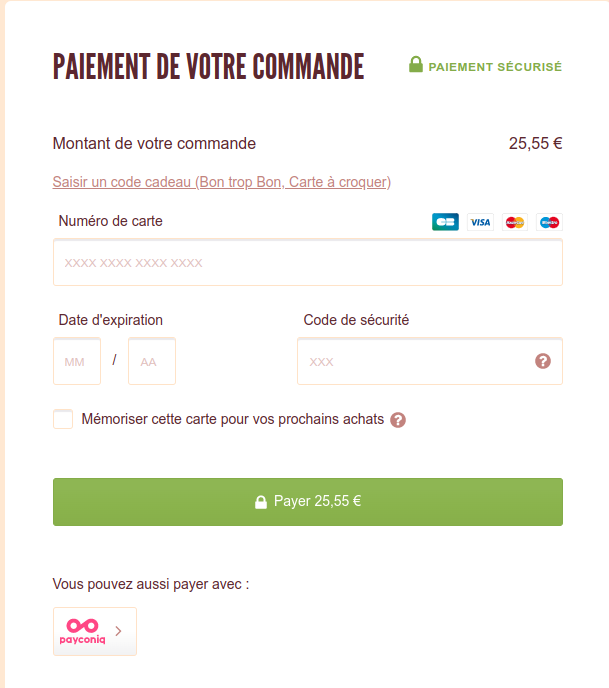Focus the Numéro de carte field
The image size is (609, 688).
pos(308,262)
